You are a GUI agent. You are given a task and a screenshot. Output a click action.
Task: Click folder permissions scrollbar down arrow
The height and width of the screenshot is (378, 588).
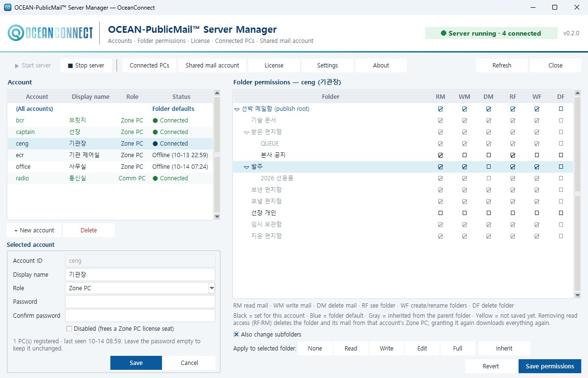click(578, 295)
